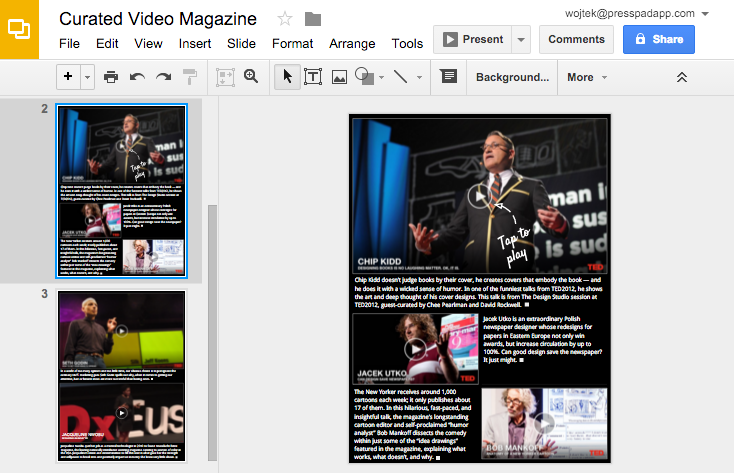Screen dimensions: 734x473
Task: Open the Format menu
Action: [x=293, y=44]
